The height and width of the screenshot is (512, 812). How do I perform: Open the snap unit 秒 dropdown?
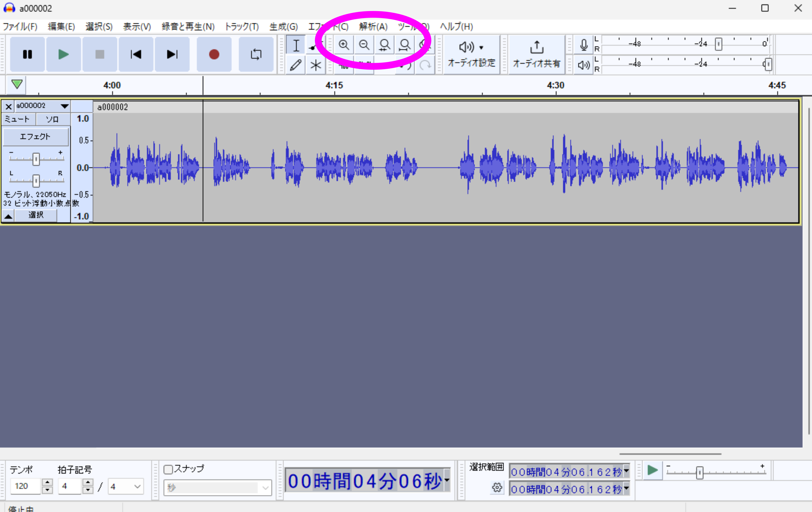coord(217,488)
